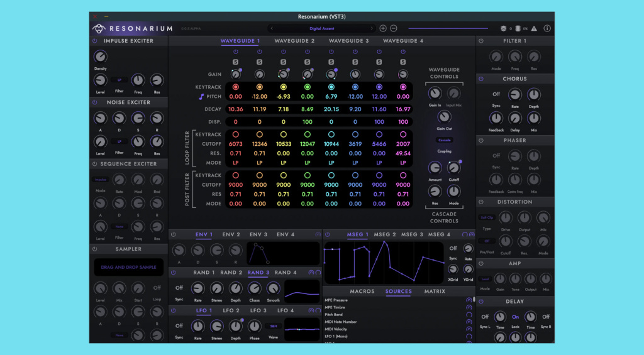Go to previous preset with left chevron
644x355 pixels.
click(272, 28)
